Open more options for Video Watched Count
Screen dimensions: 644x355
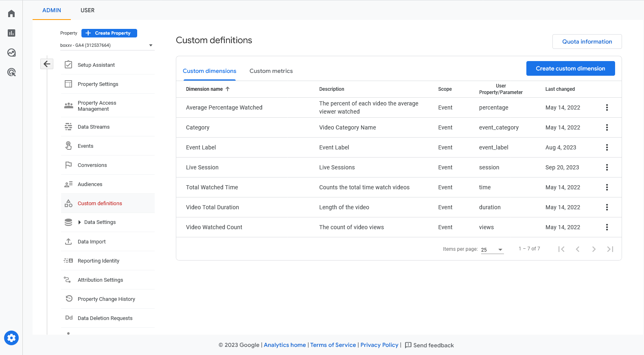[x=607, y=227]
